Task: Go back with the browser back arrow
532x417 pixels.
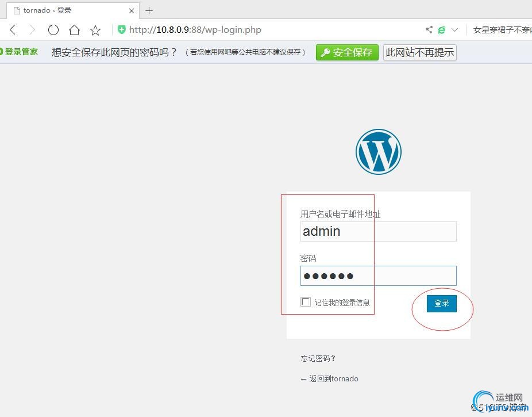Action: (x=13, y=30)
